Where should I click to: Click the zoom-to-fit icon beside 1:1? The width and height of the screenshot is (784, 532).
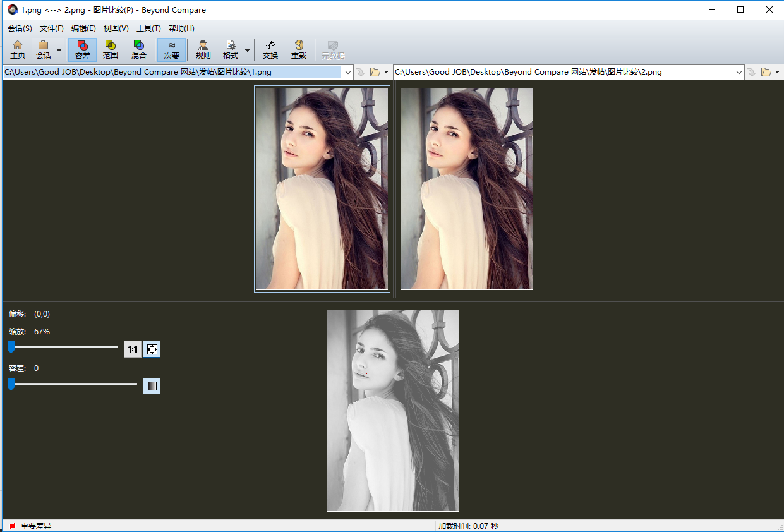(x=152, y=349)
